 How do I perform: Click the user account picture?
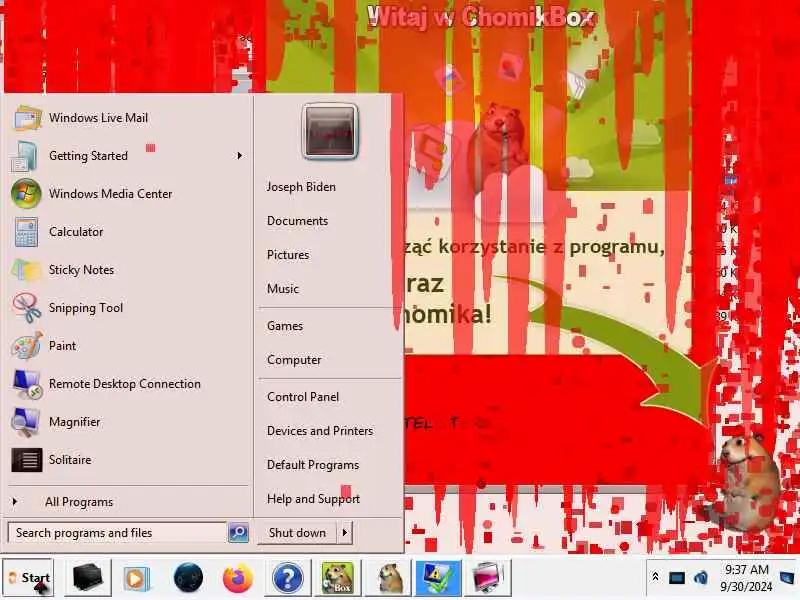pos(330,132)
